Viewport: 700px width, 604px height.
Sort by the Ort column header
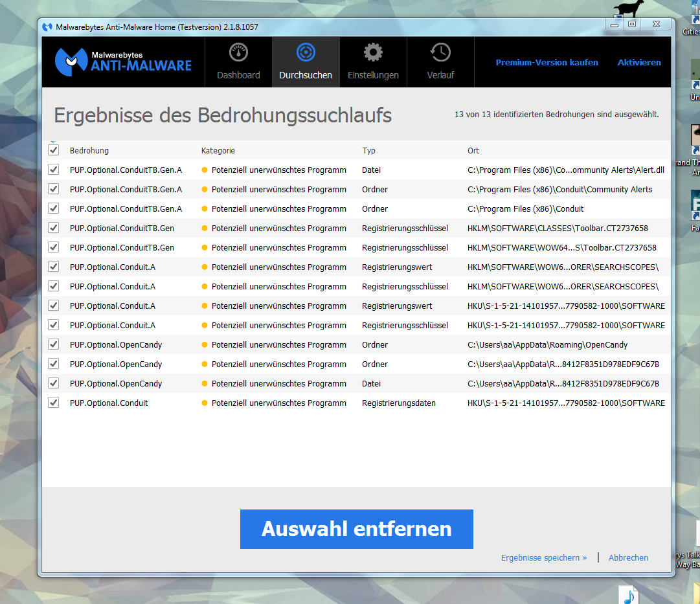[x=473, y=150]
